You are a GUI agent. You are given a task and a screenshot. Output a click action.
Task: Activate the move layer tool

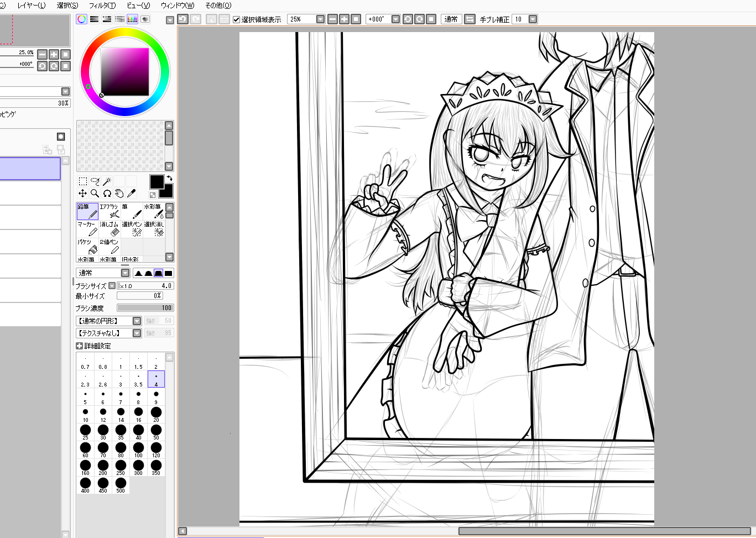[82, 194]
